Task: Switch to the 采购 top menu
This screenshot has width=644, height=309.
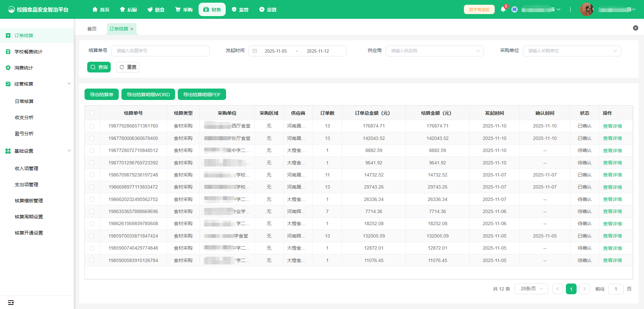Action: tap(184, 10)
